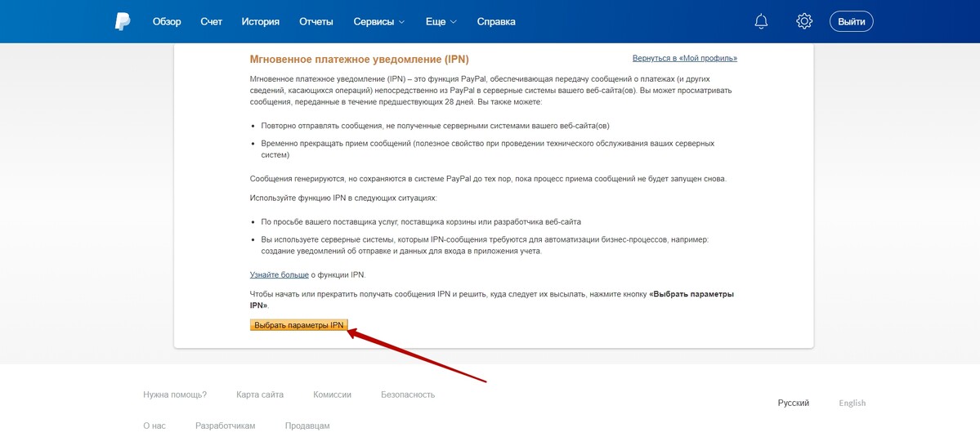Click the heading Мгновенное платежное уведомление (IPN)

click(360, 60)
